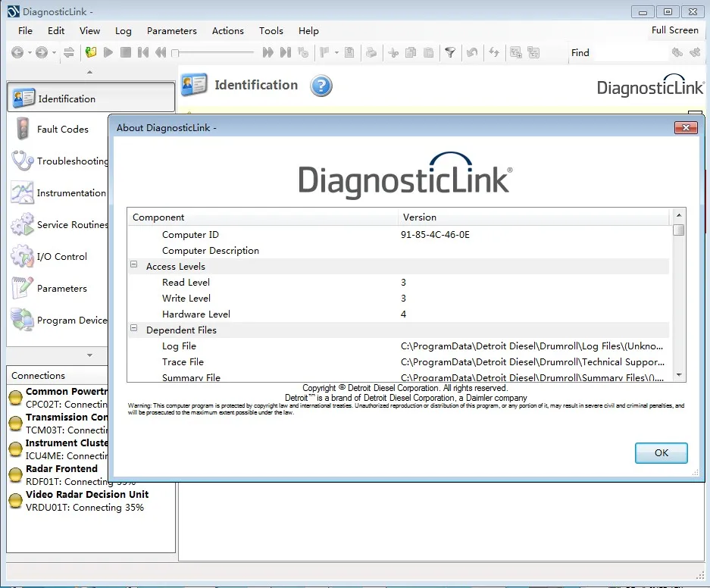Click the collapse all tree icon
The image size is (710, 588).
coord(533,52)
